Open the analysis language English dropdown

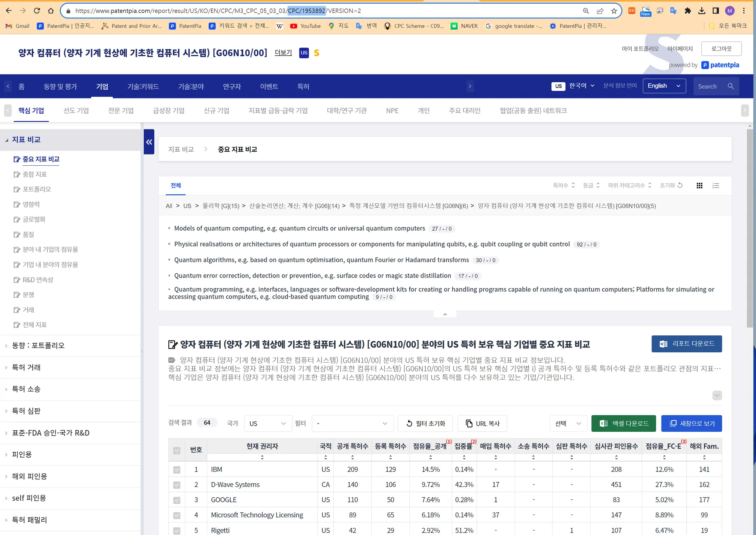click(x=664, y=86)
